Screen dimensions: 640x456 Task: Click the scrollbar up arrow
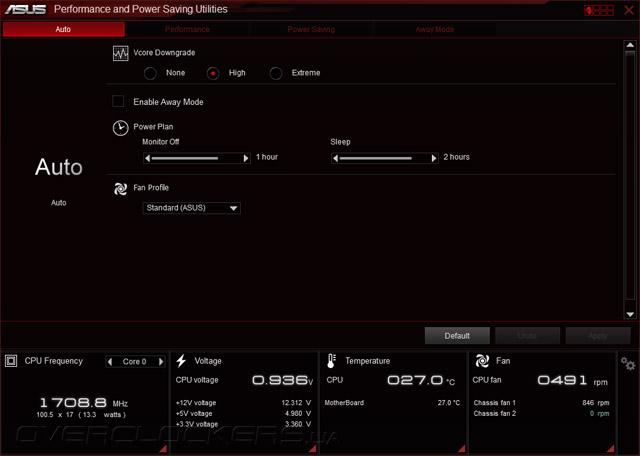[630, 45]
